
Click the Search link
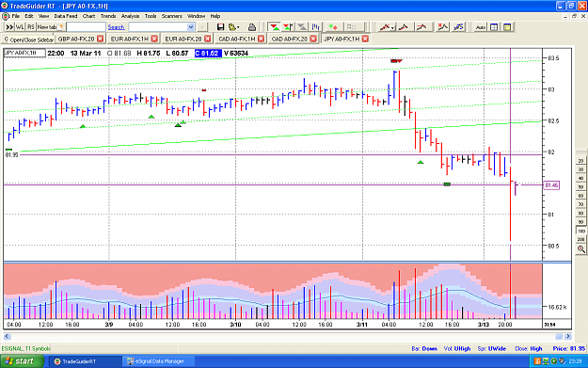116,27
